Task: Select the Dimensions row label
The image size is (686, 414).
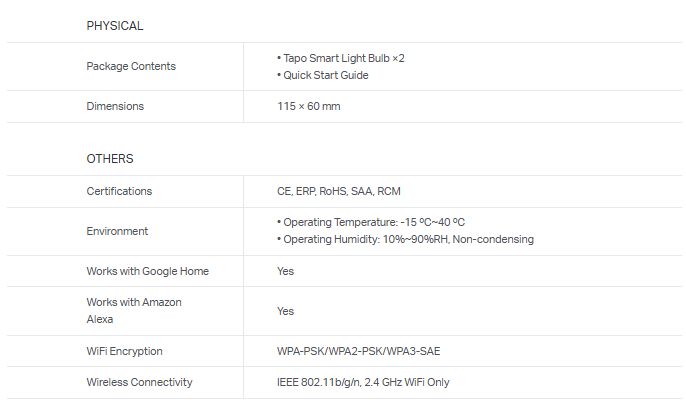Action: coord(115,106)
